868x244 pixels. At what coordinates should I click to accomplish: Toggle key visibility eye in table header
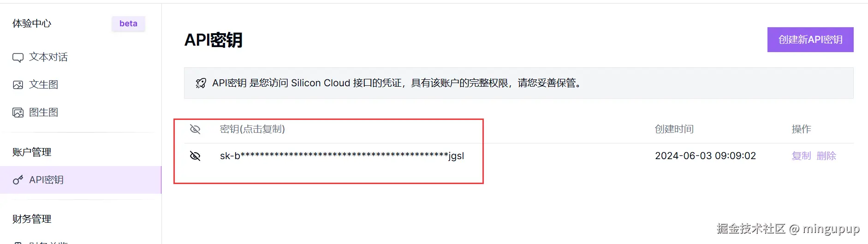195,129
